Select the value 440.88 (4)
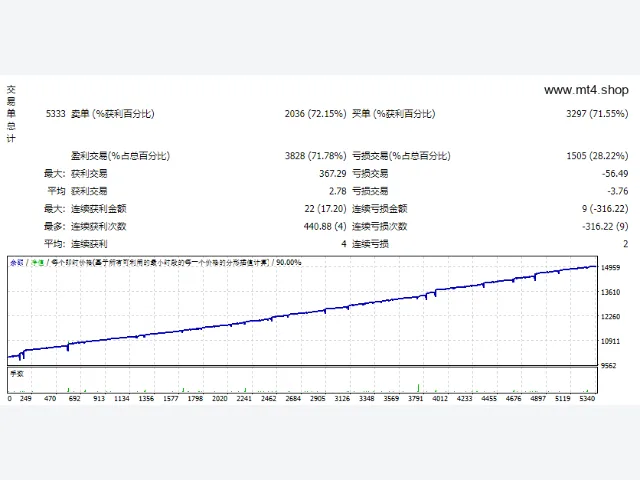 pos(325,226)
